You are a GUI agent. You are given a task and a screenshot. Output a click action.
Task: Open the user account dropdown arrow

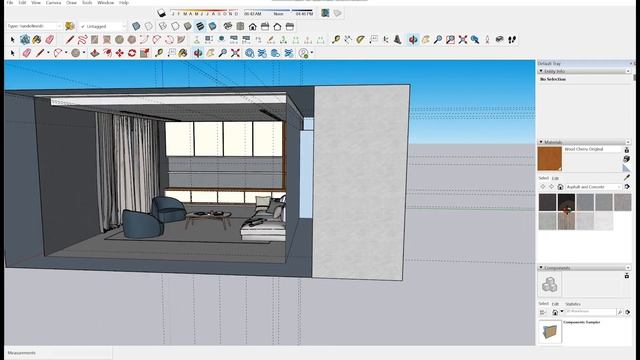(312, 53)
